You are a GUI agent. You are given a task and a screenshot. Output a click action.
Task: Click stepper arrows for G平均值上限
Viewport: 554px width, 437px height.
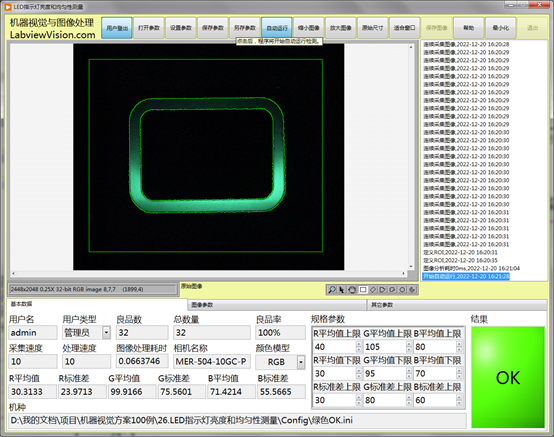[409, 347]
